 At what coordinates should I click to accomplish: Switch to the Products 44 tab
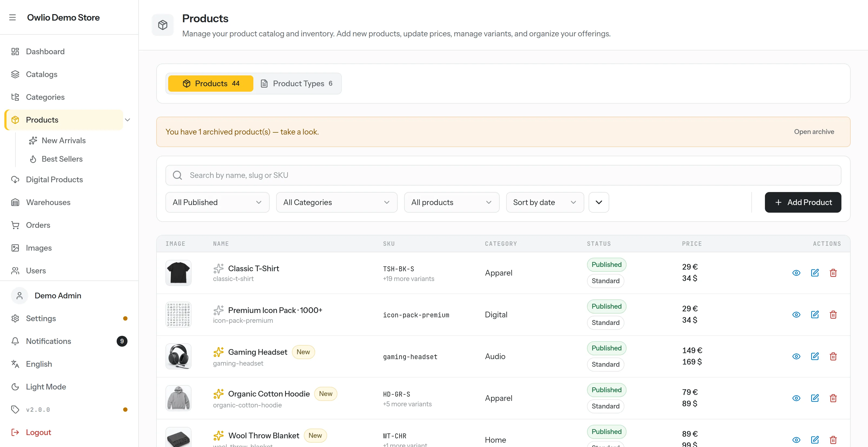point(210,84)
